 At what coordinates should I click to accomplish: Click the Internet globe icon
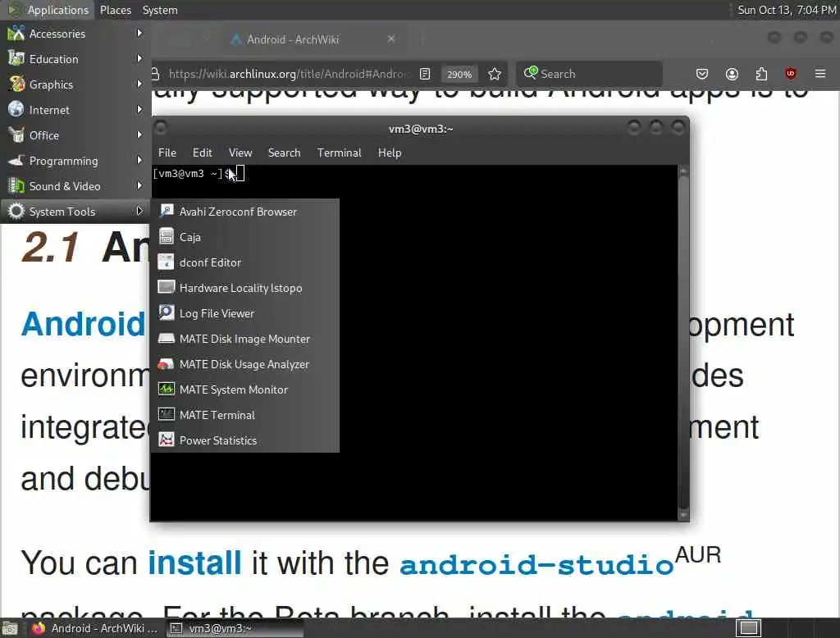coord(16,109)
